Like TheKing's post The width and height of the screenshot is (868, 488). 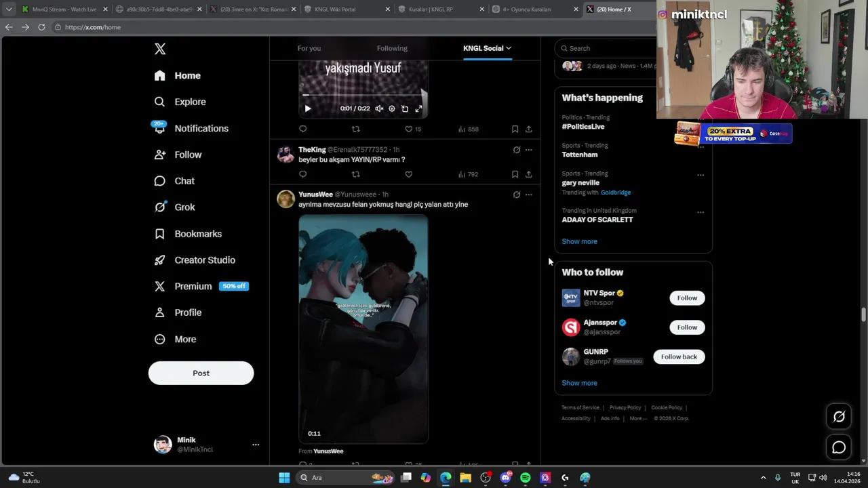pyautogui.click(x=408, y=174)
